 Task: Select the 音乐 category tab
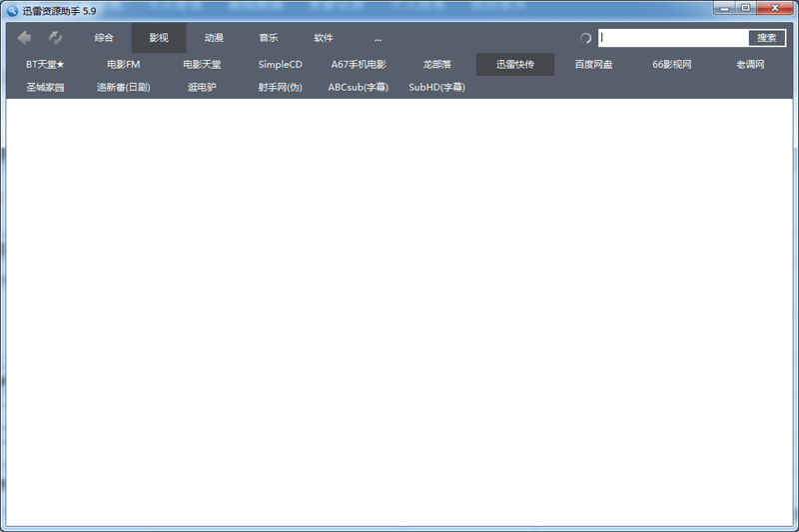click(269, 38)
